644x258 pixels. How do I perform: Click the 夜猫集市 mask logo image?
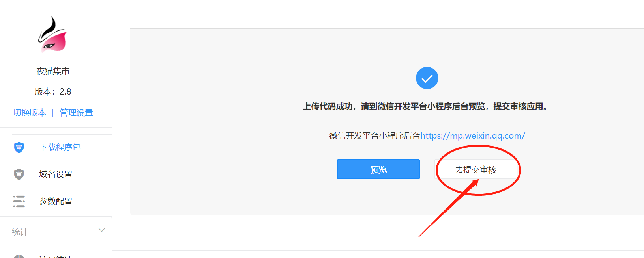pyautogui.click(x=52, y=34)
